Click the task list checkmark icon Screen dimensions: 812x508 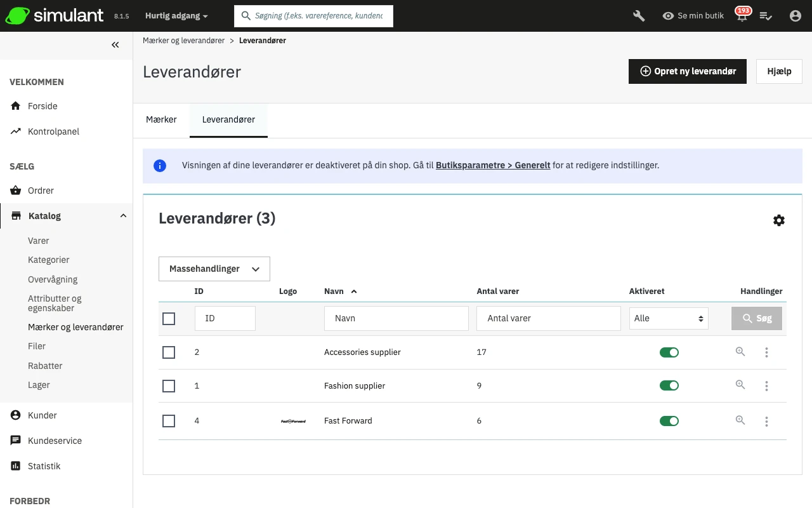[x=766, y=16]
